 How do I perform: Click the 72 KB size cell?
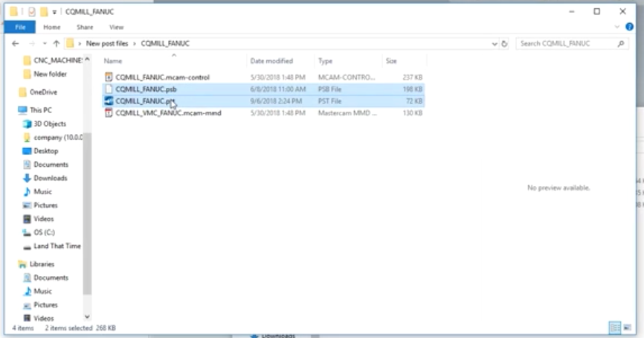(414, 101)
